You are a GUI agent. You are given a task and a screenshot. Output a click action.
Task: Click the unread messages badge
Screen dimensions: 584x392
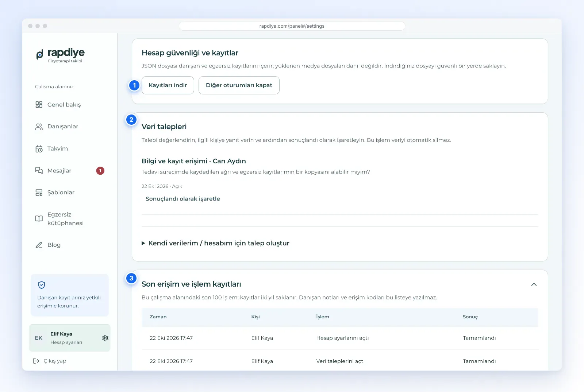(100, 171)
